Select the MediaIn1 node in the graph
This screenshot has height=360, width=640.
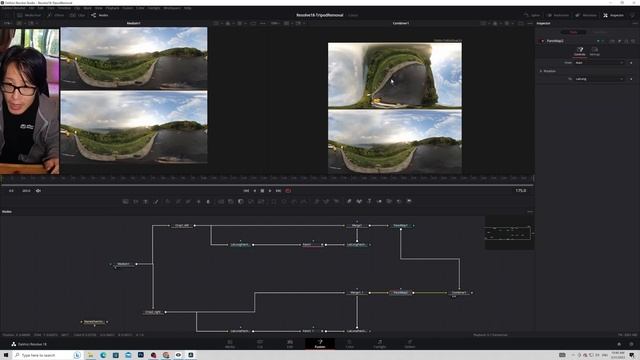coord(123,264)
